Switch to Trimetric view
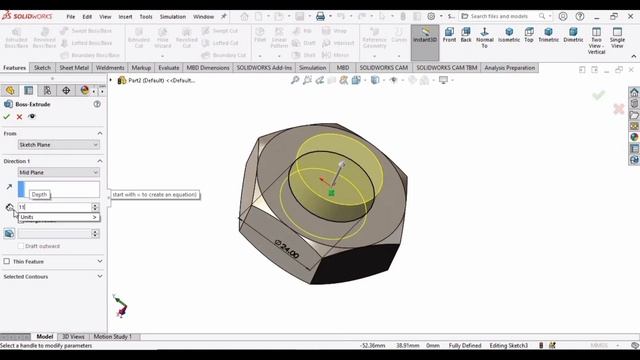This screenshot has width=640, height=360. (x=549, y=34)
